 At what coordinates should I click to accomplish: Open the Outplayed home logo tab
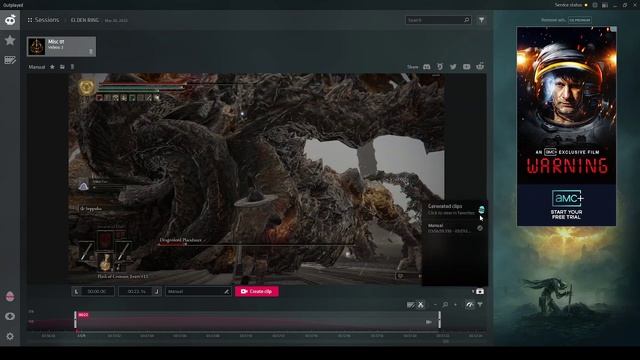tap(10, 20)
